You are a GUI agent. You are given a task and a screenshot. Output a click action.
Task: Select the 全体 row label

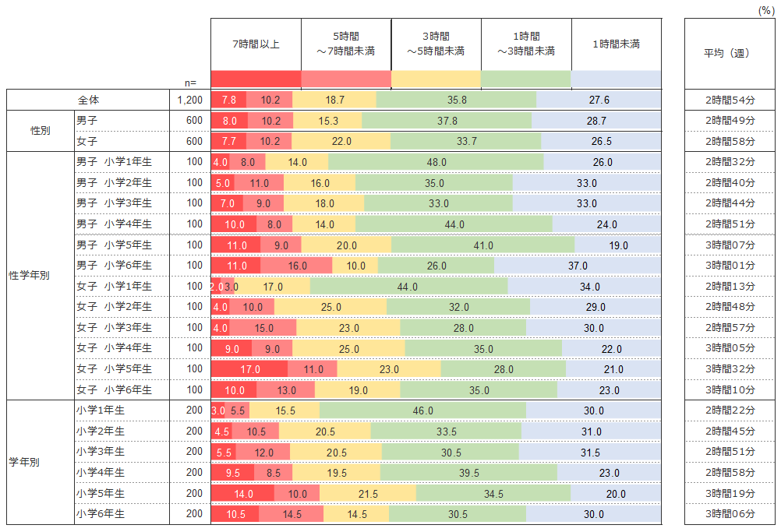point(89,100)
